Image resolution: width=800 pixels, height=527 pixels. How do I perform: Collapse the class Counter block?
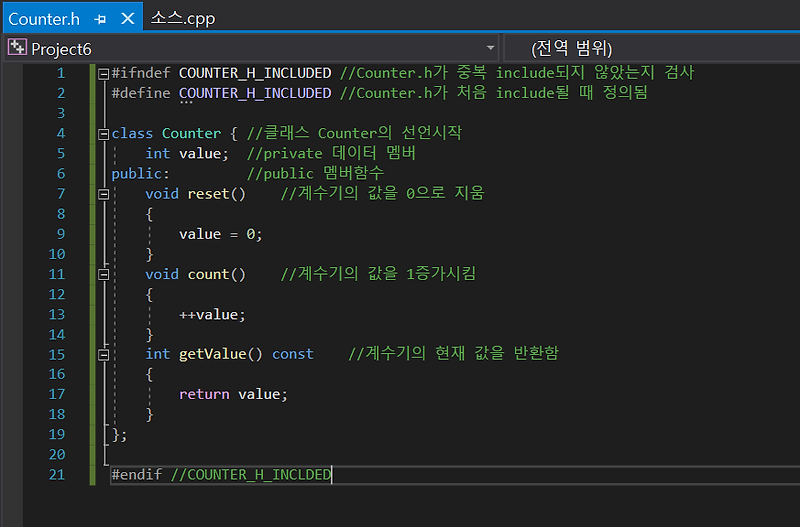point(104,134)
